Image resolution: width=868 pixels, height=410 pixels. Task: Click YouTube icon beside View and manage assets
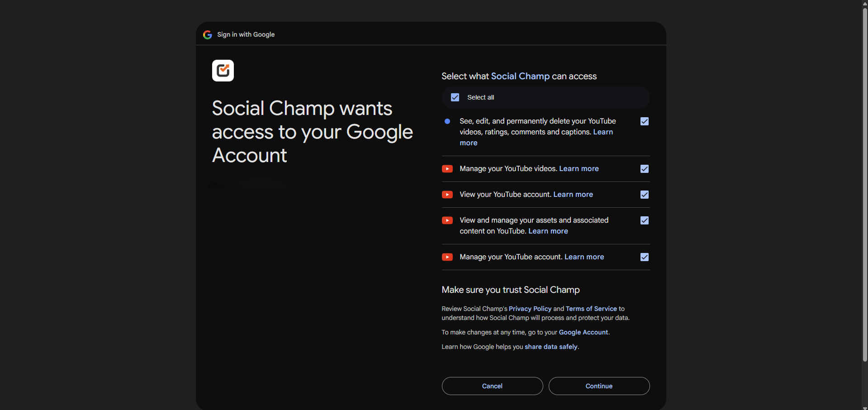pyautogui.click(x=447, y=220)
